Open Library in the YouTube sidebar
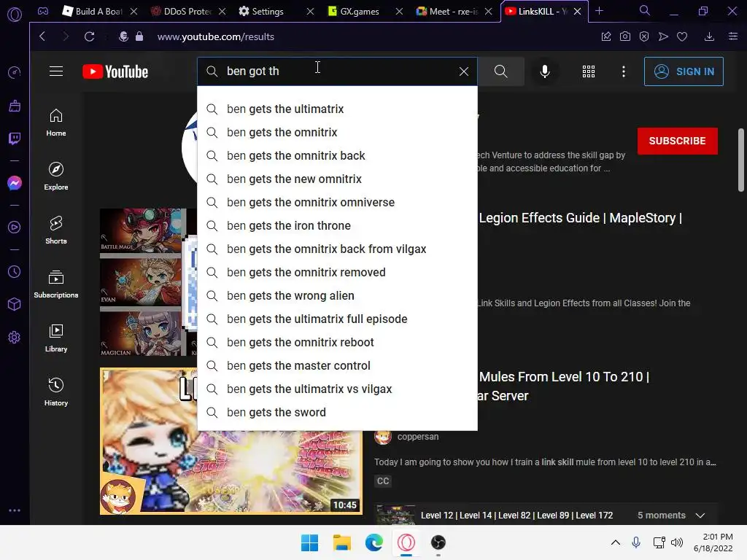 (x=56, y=338)
